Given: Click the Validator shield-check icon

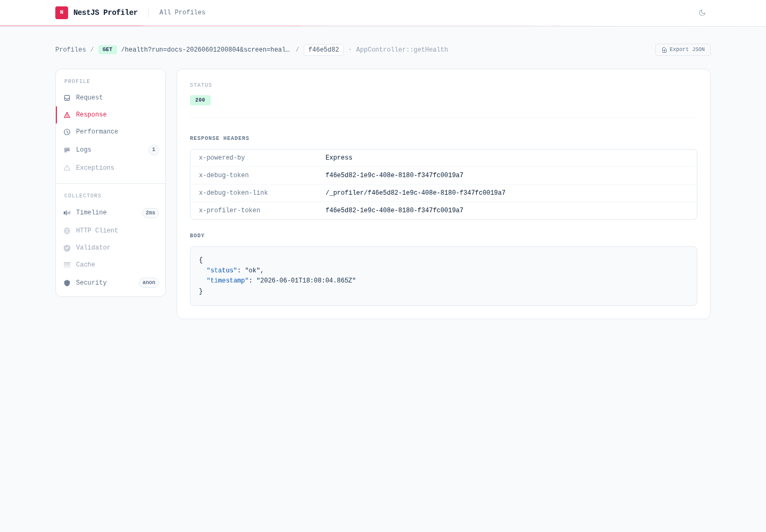Looking at the screenshot, I should (x=67, y=248).
